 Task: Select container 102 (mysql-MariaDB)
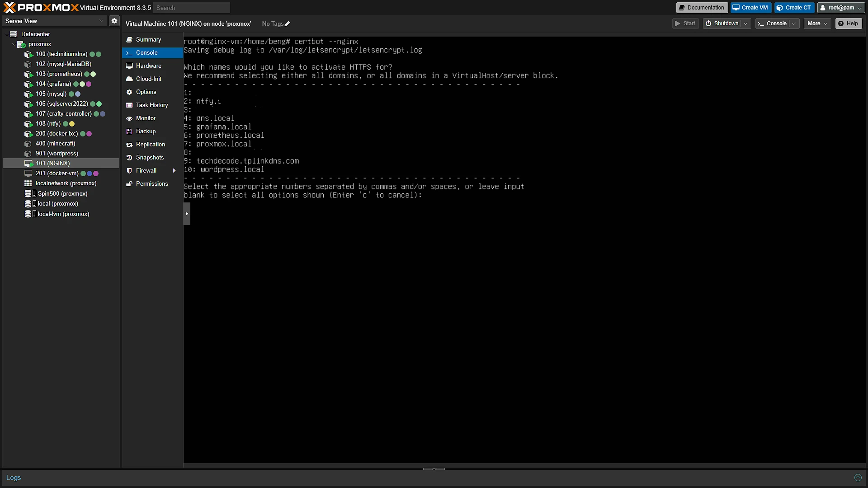pos(63,64)
